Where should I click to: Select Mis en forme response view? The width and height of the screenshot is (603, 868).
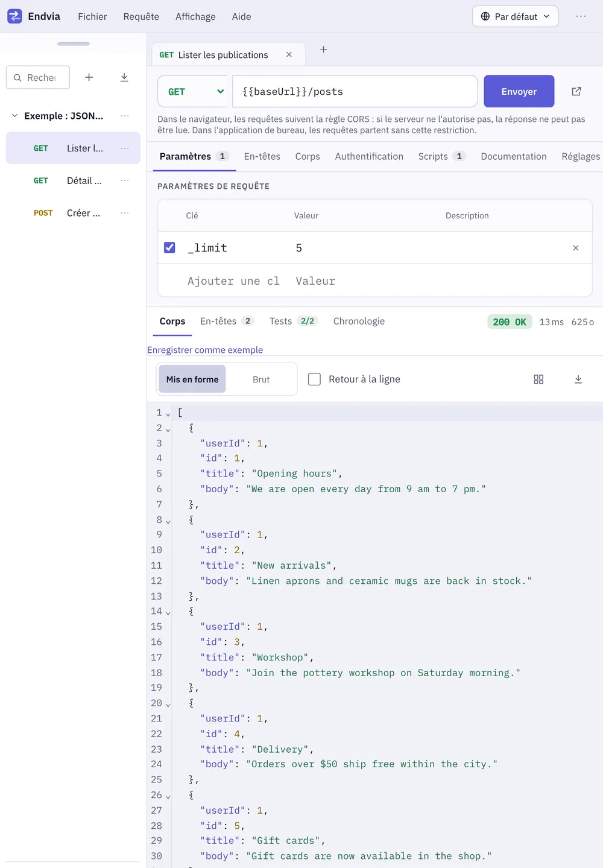click(192, 379)
